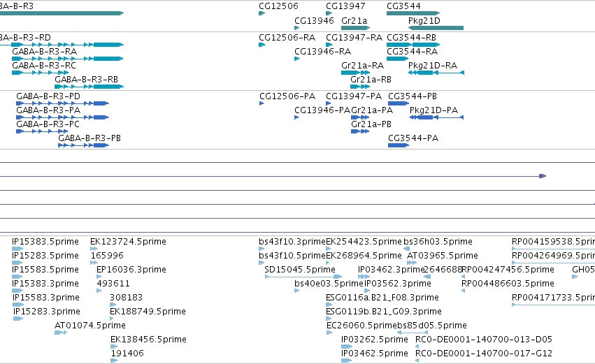Select the CG12506 gene feature label

pyautogui.click(x=278, y=6)
